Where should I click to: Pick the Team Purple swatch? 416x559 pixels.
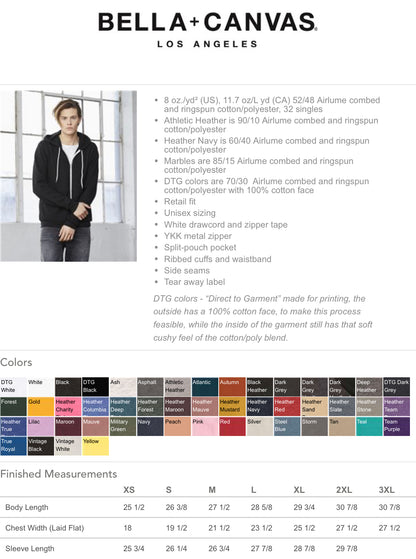coord(396,426)
